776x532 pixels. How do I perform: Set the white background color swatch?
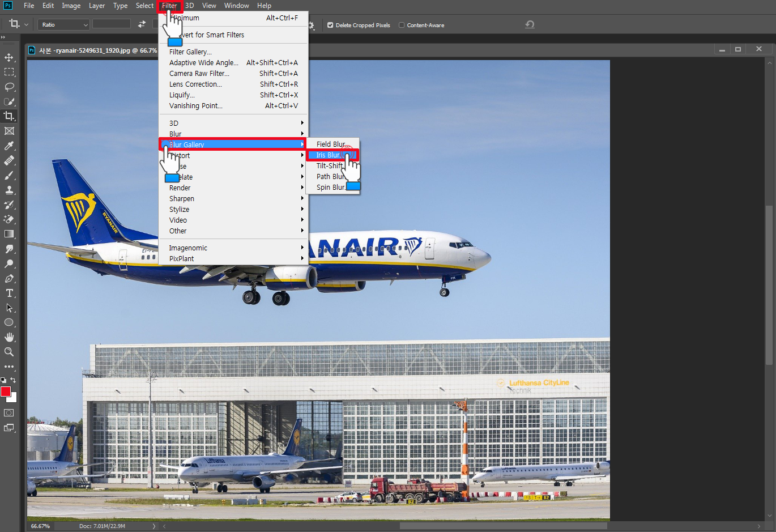(13, 398)
